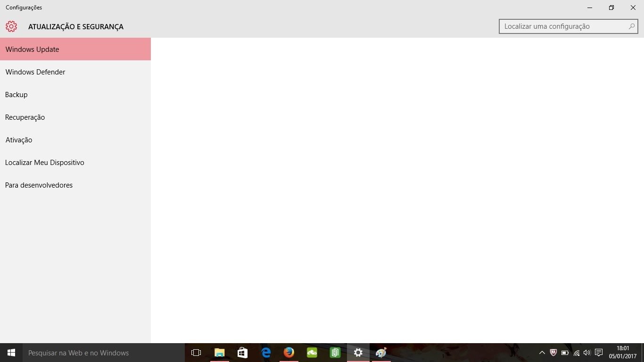Go to Backup section
Image resolution: width=644 pixels, height=362 pixels.
pos(75,94)
